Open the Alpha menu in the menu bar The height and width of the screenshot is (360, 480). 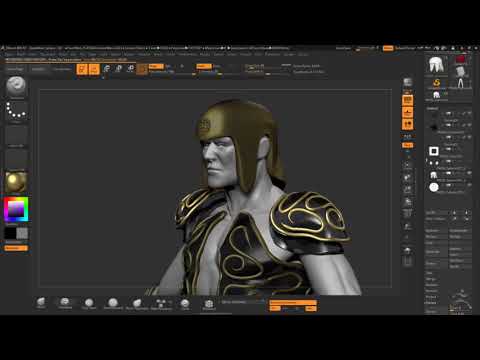point(9,54)
